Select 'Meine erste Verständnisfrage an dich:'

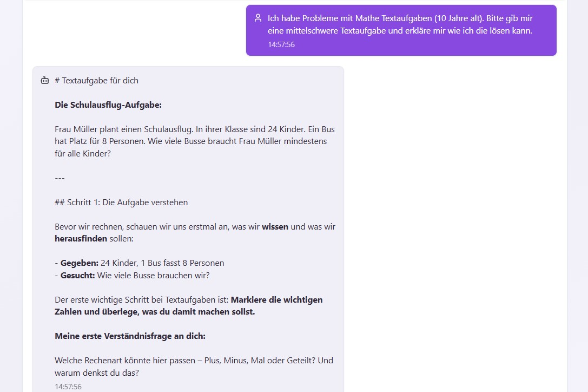click(x=133, y=336)
